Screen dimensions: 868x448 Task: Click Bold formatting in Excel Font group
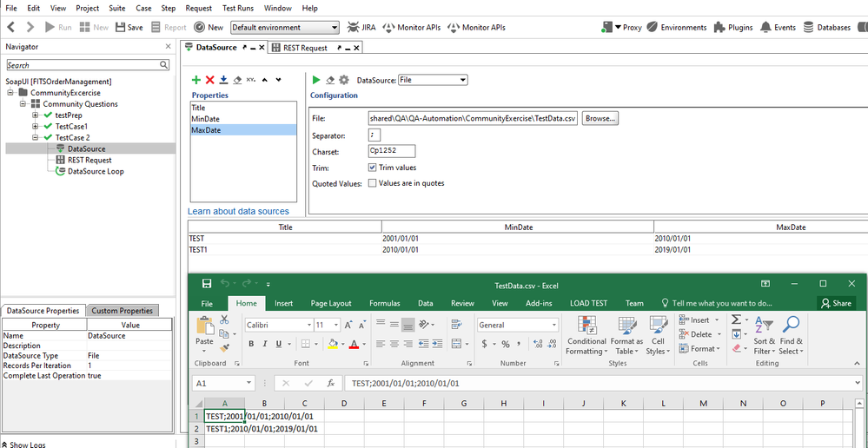click(x=251, y=344)
